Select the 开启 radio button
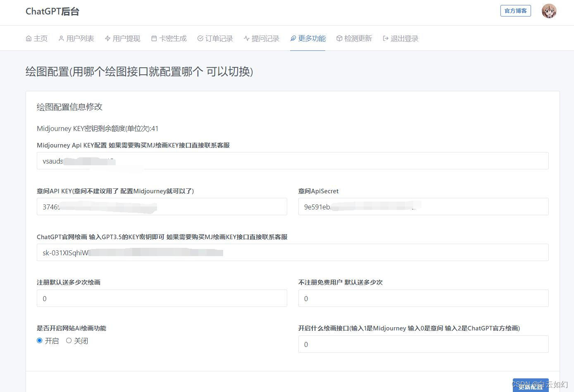Image resolution: width=574 pixels, height=392 pixels. [x=40, y=340]
